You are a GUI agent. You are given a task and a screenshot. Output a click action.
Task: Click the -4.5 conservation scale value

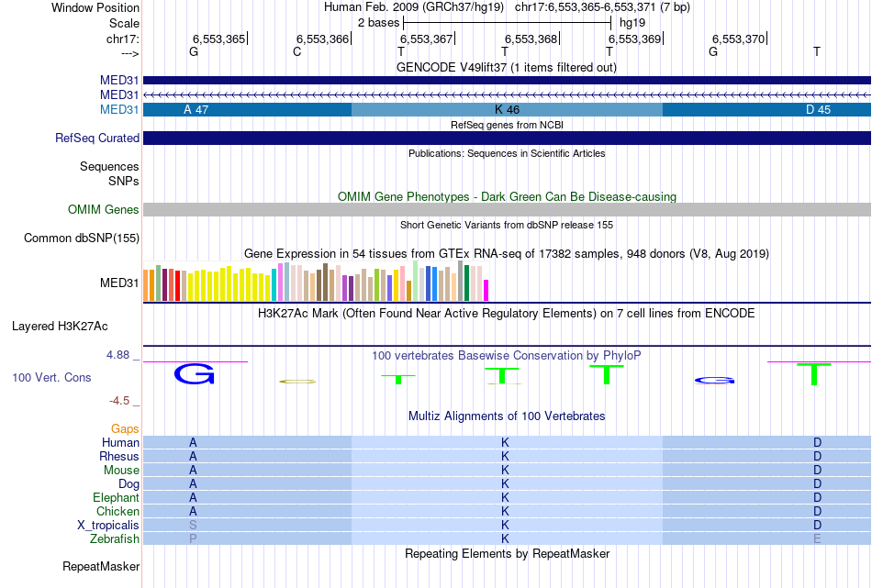[x=119, y=401]
